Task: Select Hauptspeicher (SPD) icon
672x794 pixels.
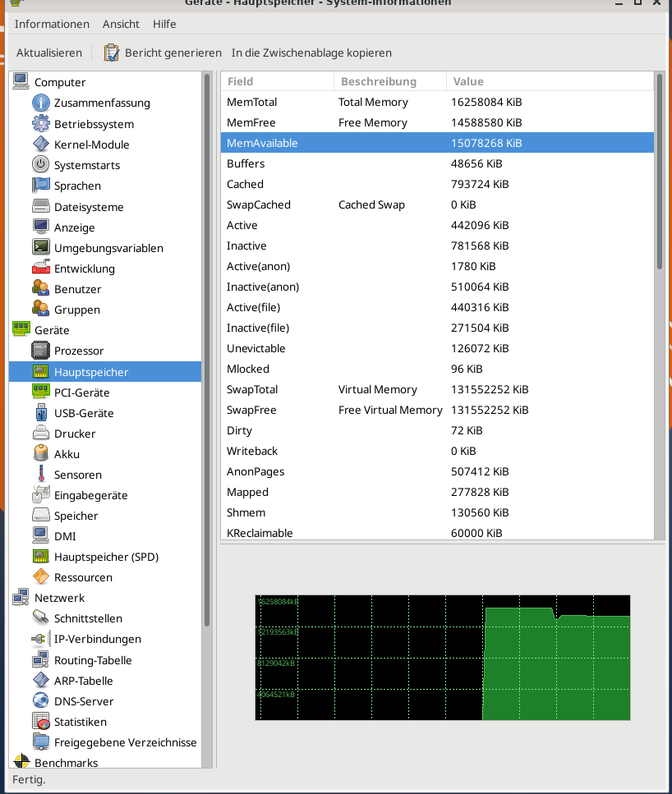Action: pos(40,557)
